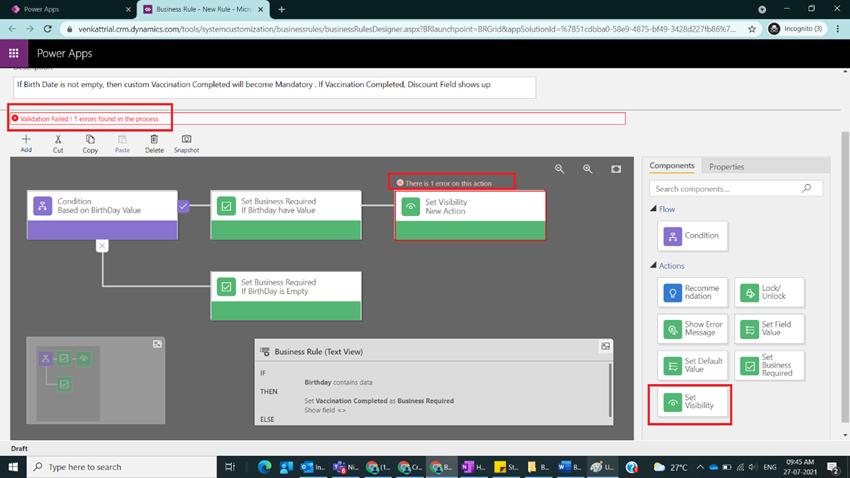Image resolution: width=850 pixels, height=478 pixels.
Task: Collapse the Business Rule Text View panel
Action: coord(606,346)
